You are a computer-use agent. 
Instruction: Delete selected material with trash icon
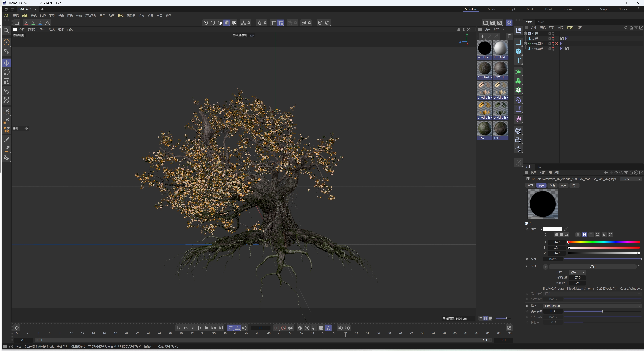509,36
